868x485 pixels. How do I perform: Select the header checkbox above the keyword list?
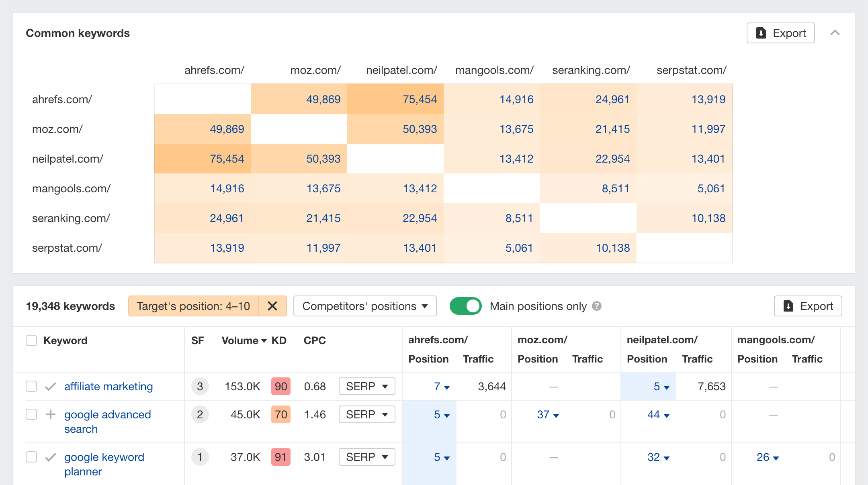coord(31,340)
